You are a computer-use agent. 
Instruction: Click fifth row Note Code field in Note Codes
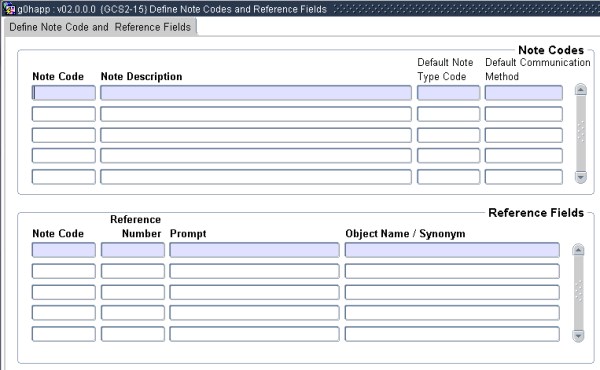pos(64,177)
